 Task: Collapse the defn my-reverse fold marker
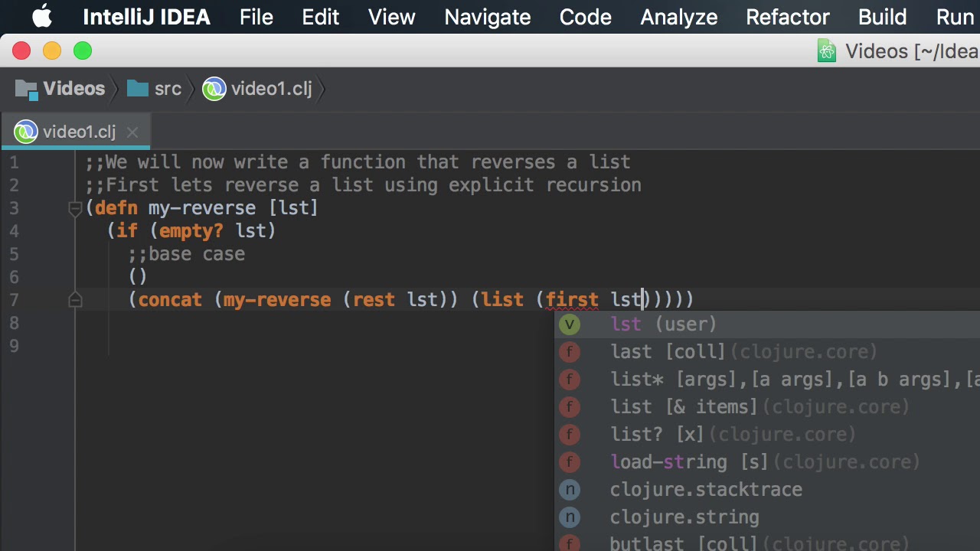coord(75,208)
